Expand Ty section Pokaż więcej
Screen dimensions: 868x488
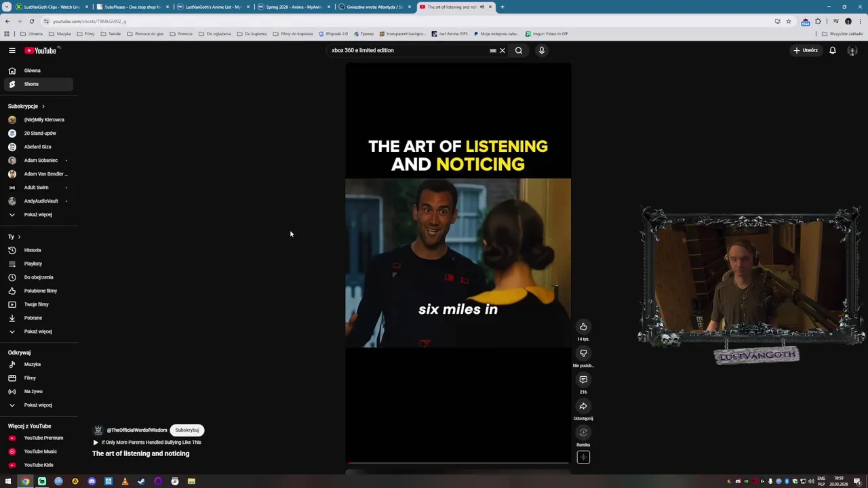pos(37,331)
